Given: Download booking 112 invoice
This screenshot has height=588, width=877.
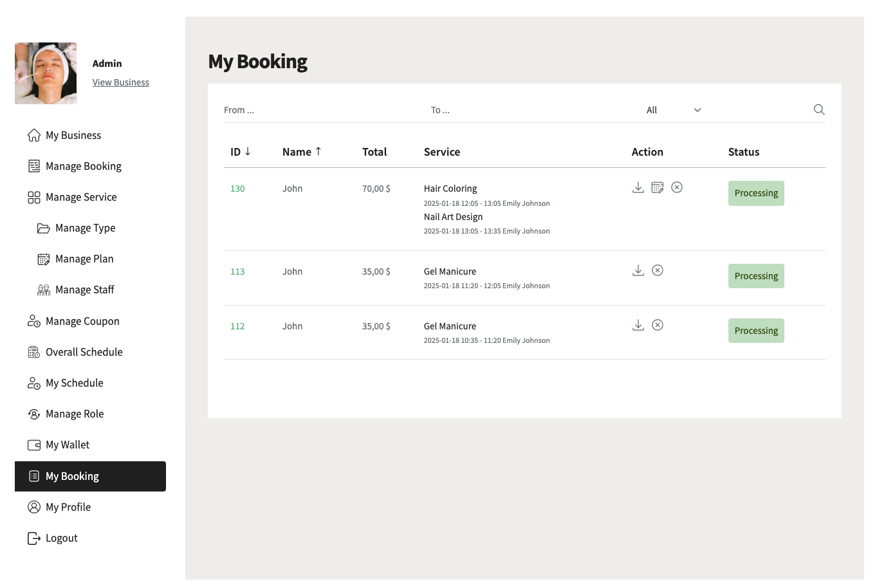Looking at the screenshot, I should pos(638,325).
